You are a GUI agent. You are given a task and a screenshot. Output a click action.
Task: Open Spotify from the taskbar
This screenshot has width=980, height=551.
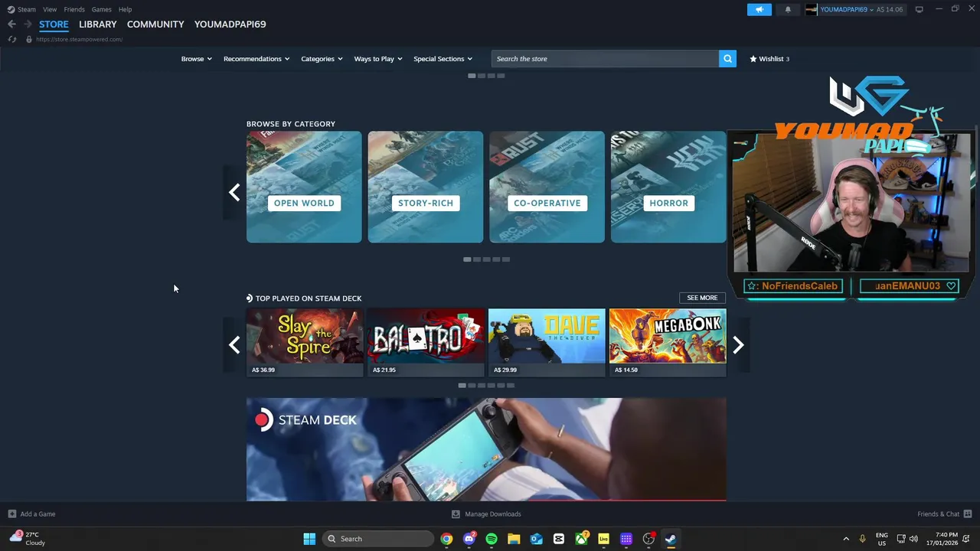pos(492,539)
